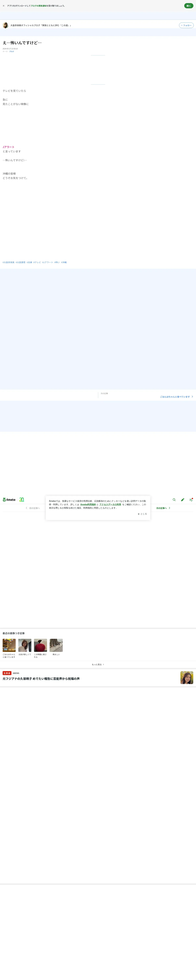Open the ABEMA news headline about 久慈暁子
Screen dimensions: 196x980
pos(41,679)
